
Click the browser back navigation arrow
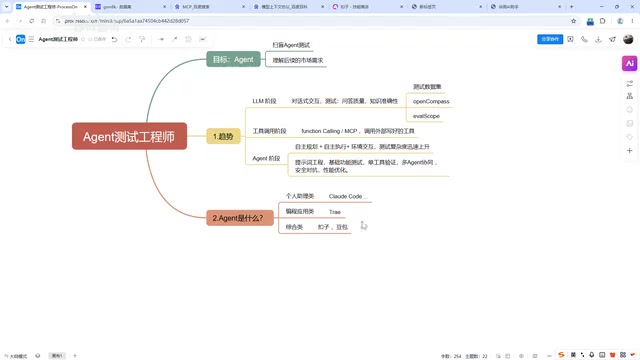[x=8, y=21]
